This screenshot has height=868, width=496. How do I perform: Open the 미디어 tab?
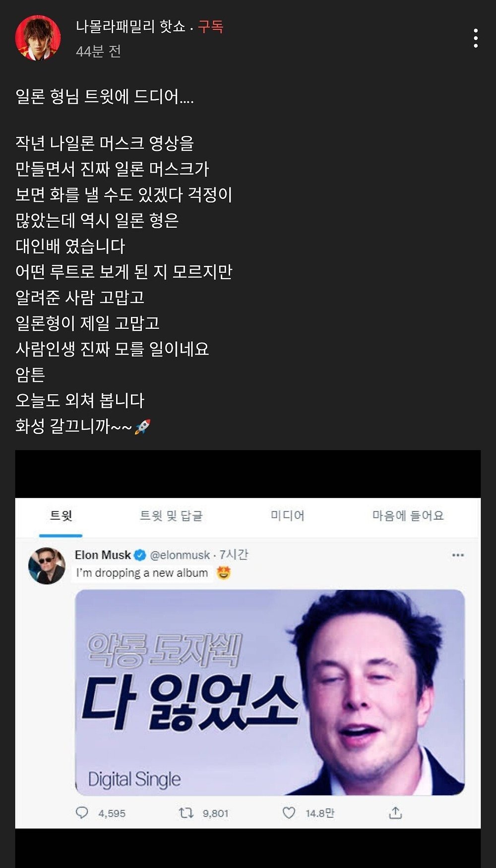click(288, 516)
